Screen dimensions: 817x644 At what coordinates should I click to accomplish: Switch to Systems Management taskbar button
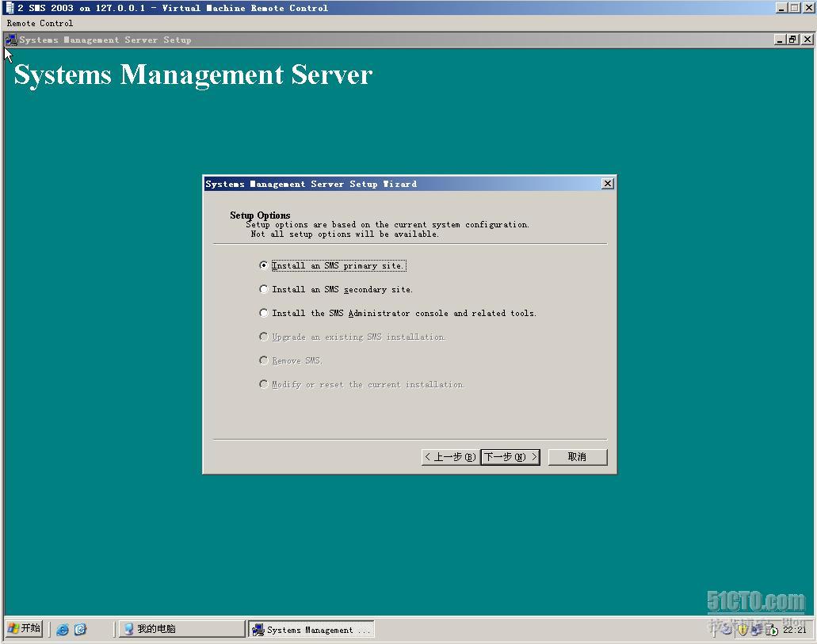[311, 630]
